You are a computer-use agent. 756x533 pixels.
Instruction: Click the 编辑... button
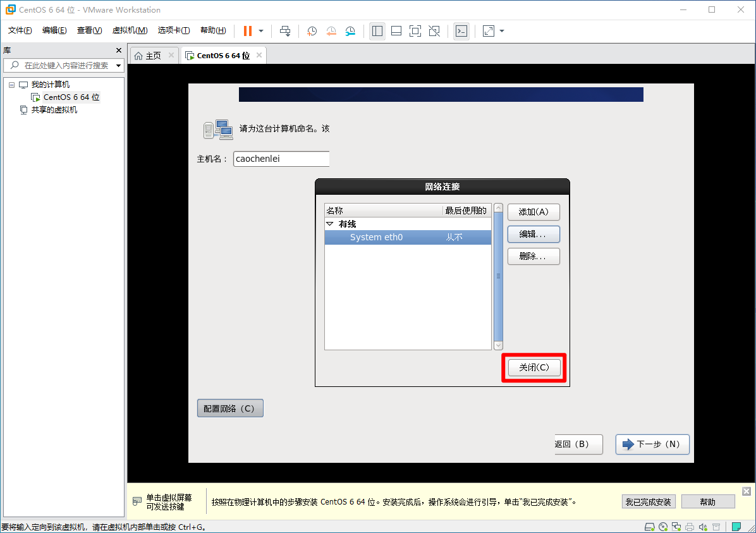pyautogui.click(x=533, y=235)
